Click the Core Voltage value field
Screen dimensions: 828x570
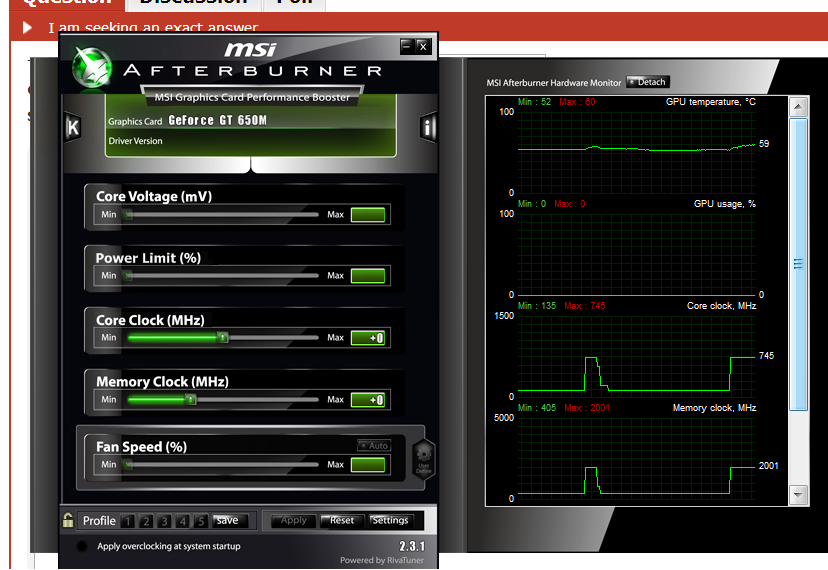point(368,214)
